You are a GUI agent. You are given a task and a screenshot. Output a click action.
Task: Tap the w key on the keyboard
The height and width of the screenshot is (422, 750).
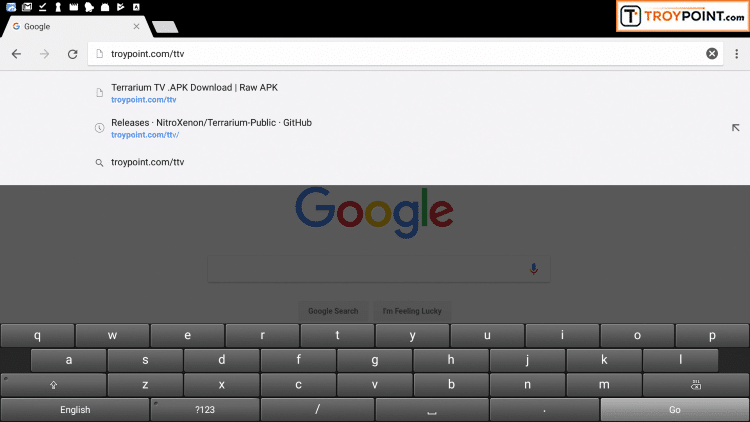point(112,335)
